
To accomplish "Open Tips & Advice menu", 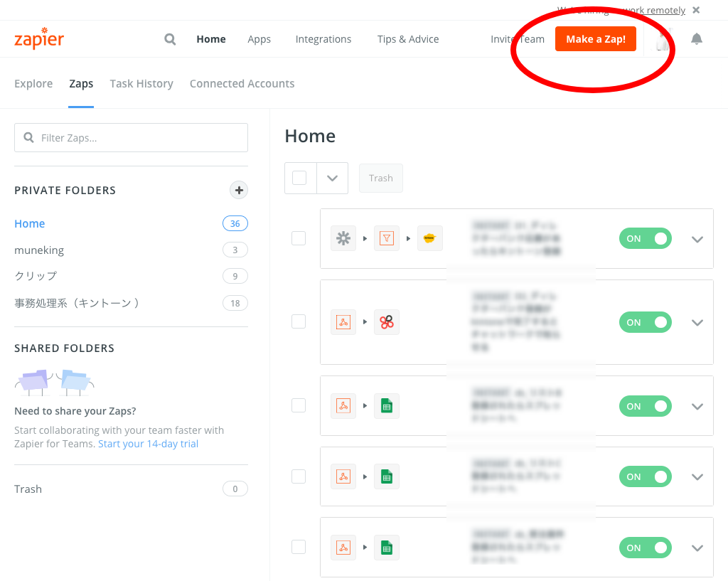I will click(408, 39).
